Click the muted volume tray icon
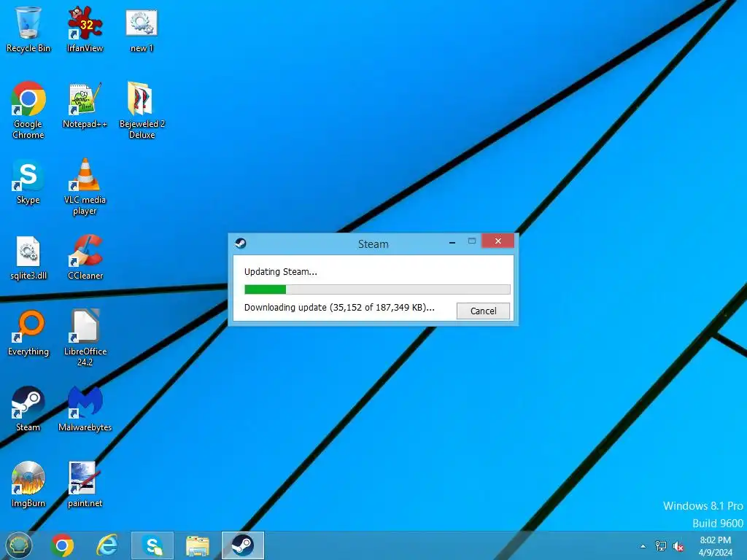The height and width of the screenshot is (560, 747). coord(678,546)
